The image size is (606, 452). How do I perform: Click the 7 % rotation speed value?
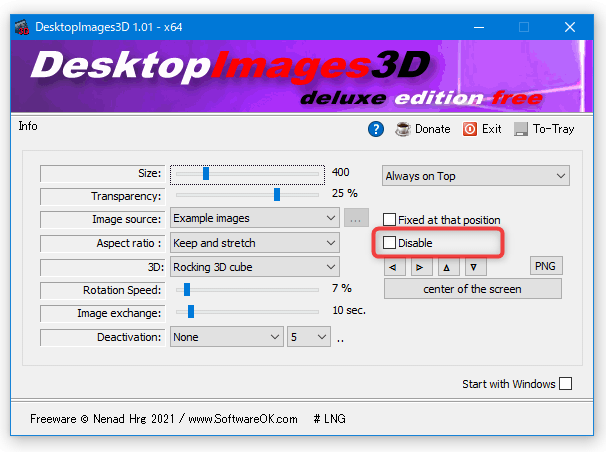click(342, 288)
